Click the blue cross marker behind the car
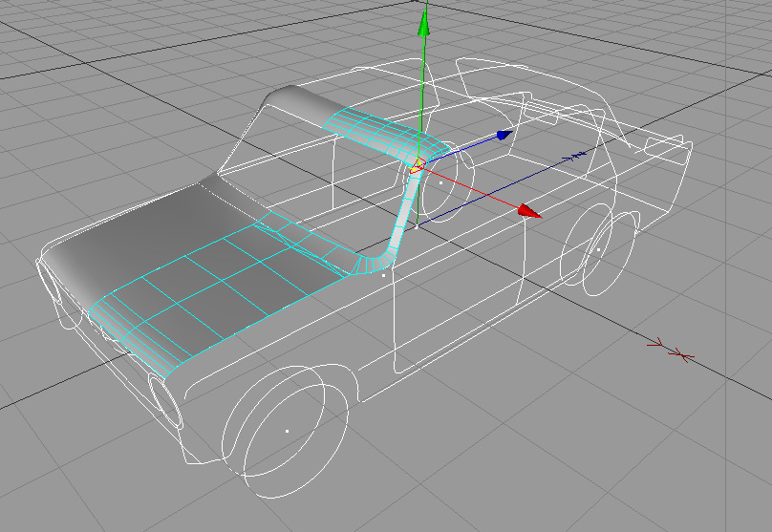Image resolution: width=772 pixels, height=532 pixels. click(x=576, y=154)
